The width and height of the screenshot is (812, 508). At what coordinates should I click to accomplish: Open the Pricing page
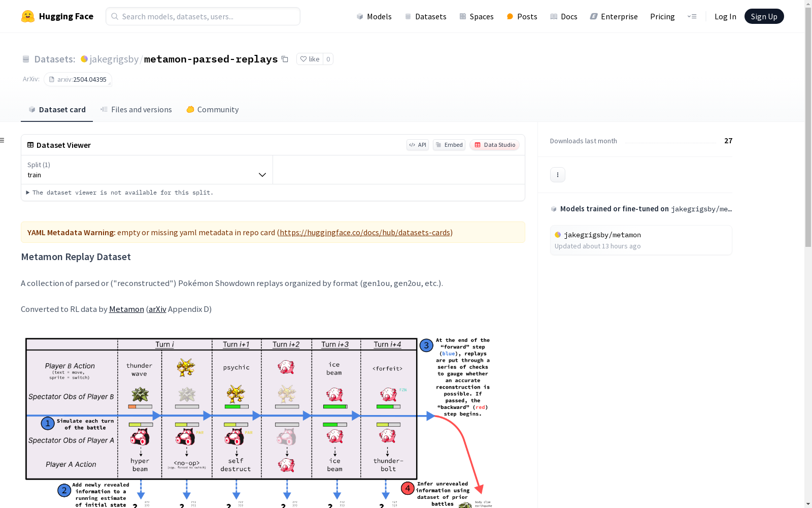click(662, 16)
